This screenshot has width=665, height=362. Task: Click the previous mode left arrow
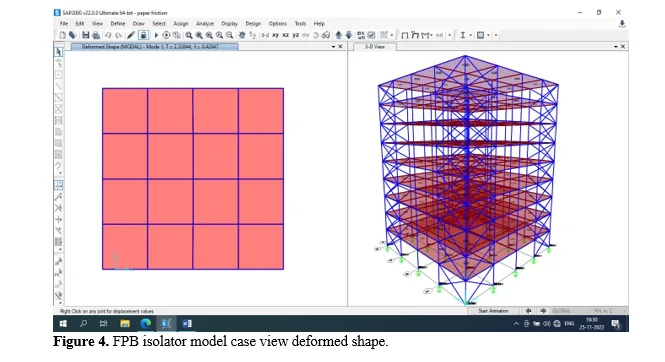click(528, 311)
